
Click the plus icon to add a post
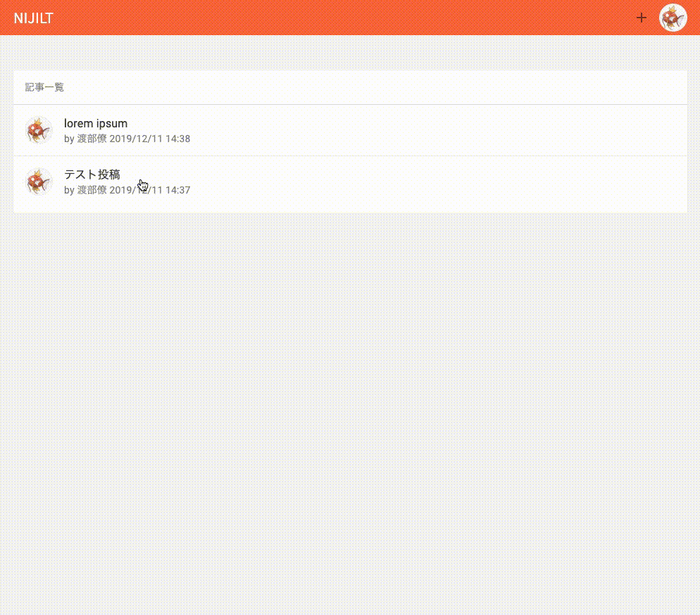641,18
